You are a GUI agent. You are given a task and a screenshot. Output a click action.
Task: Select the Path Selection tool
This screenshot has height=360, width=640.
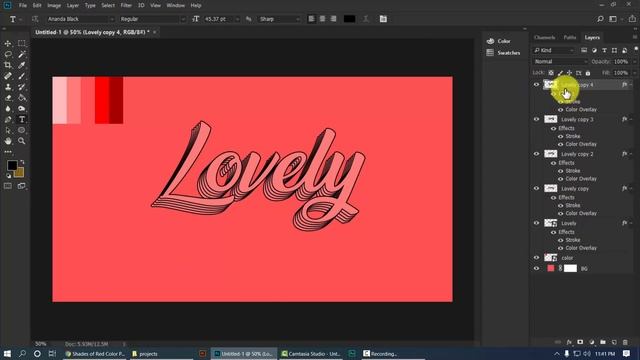point(8,130)
